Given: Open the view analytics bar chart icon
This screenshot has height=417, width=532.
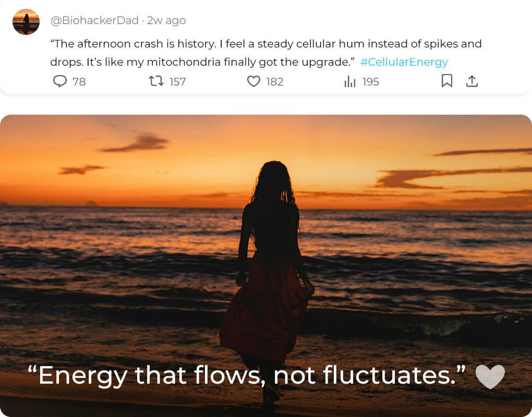Looking at the screenshot, I should coord(350,81).
